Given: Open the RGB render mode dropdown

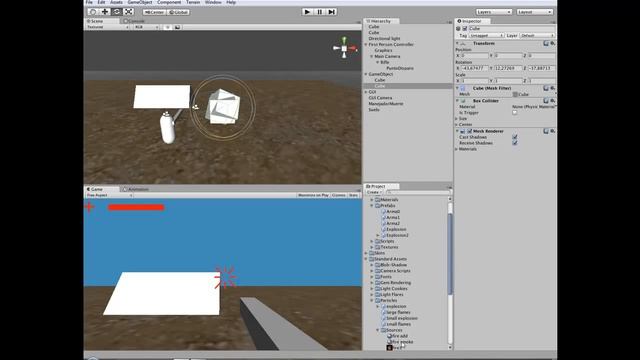Looking at the screenshot, I should coord(146,27).
